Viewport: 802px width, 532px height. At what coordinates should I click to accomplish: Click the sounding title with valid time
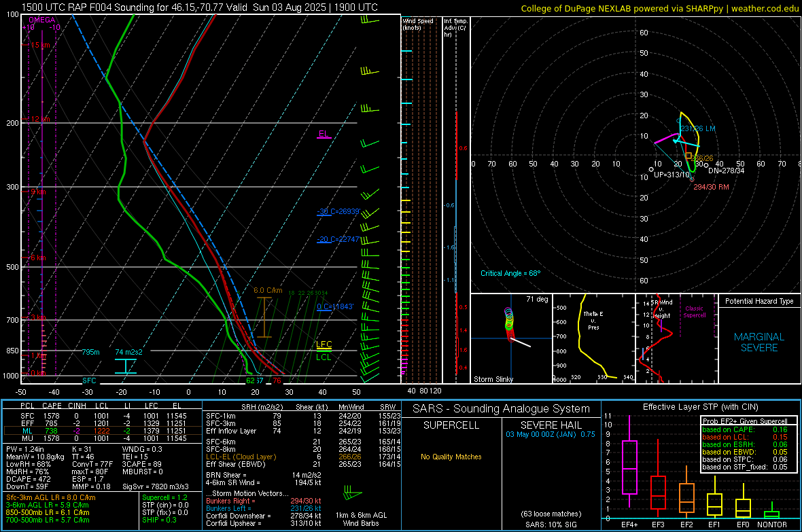pos(199,7)
